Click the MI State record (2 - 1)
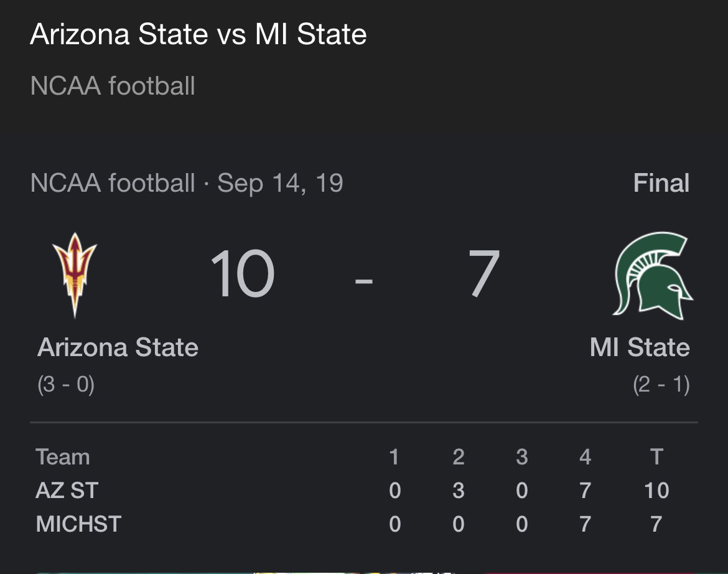This screenshot has width=728, height=574. (661, 385)
